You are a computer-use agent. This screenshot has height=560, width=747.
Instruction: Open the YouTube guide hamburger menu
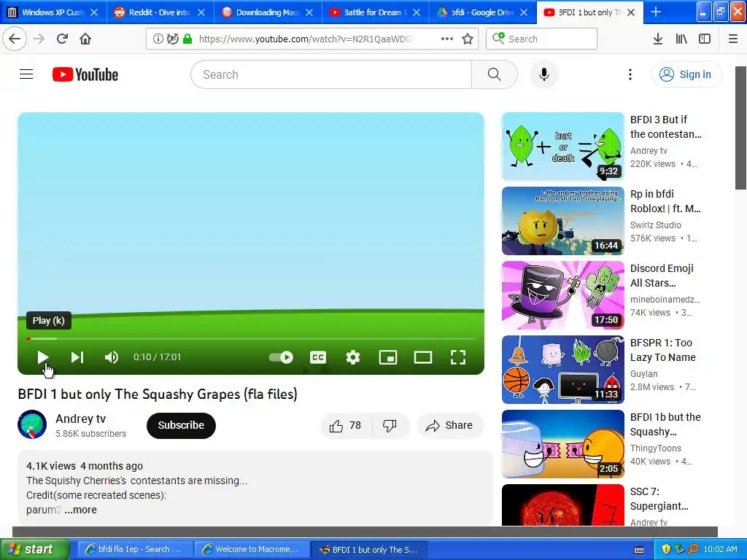[26, 74]
